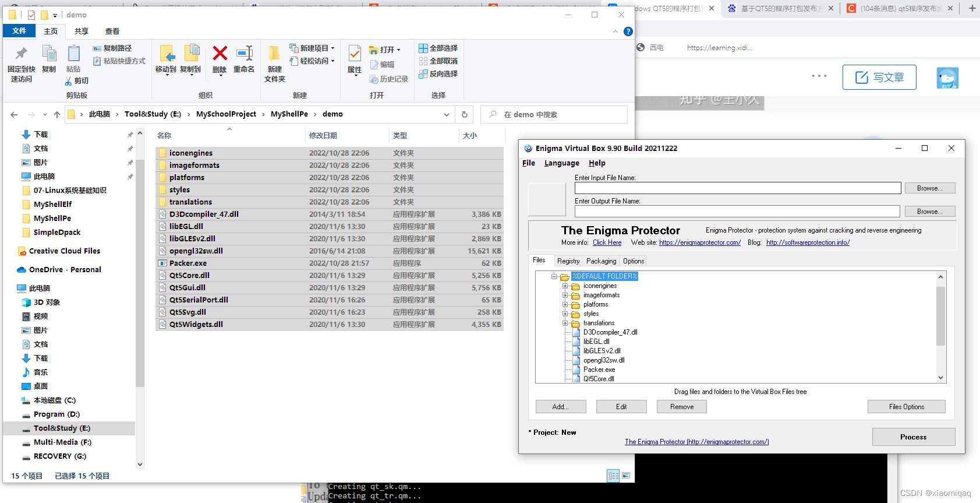Switch to large icons view
This screenshot has width=980, height=503.
coord(626,476)
